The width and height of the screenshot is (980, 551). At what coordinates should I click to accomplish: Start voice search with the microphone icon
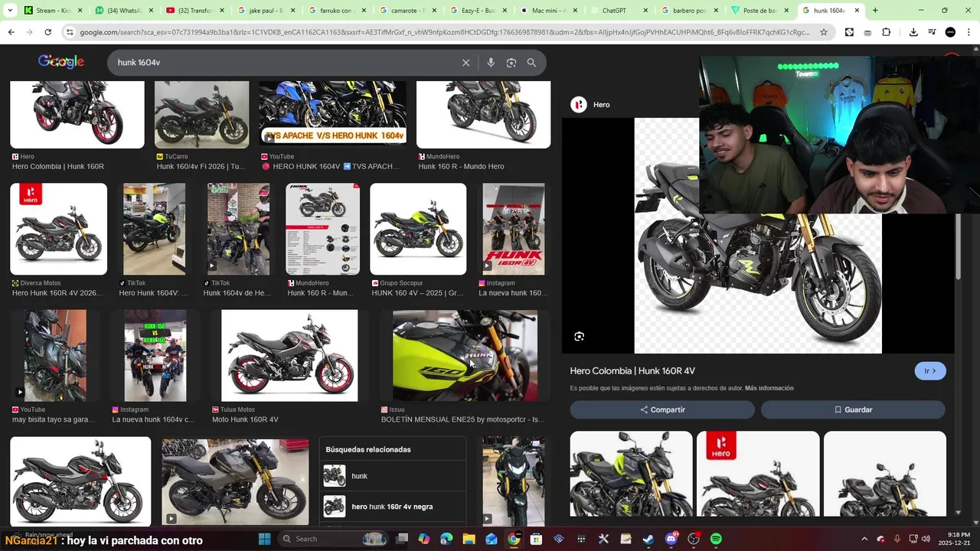491,63
